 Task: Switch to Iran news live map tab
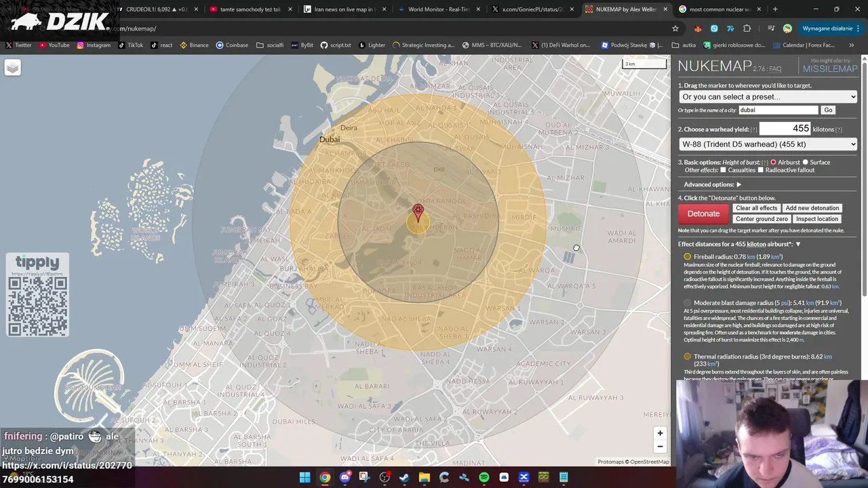(x=344, y=9)
